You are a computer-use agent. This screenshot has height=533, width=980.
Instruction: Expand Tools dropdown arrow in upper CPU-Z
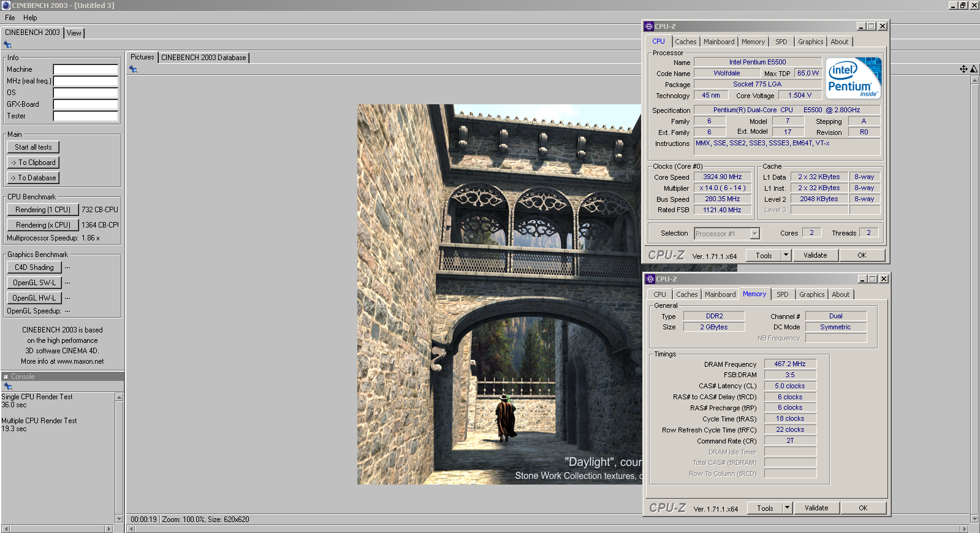tap(786, 256)
